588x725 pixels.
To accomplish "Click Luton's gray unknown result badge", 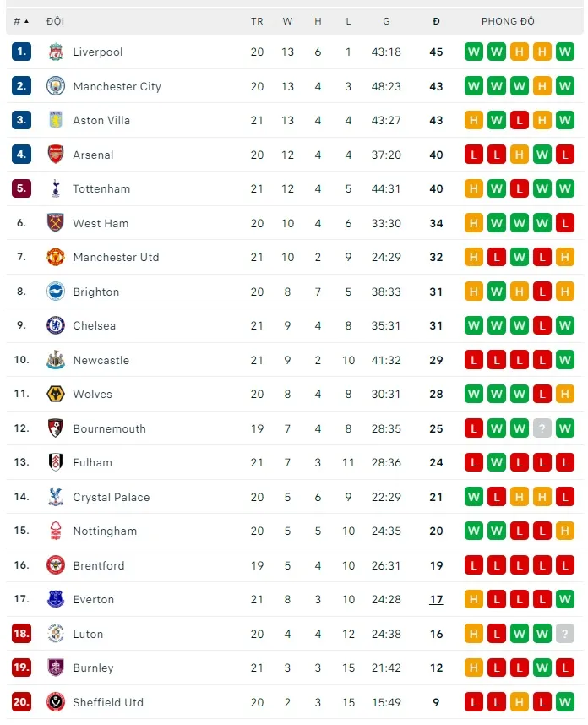I will tap(565, 634).
